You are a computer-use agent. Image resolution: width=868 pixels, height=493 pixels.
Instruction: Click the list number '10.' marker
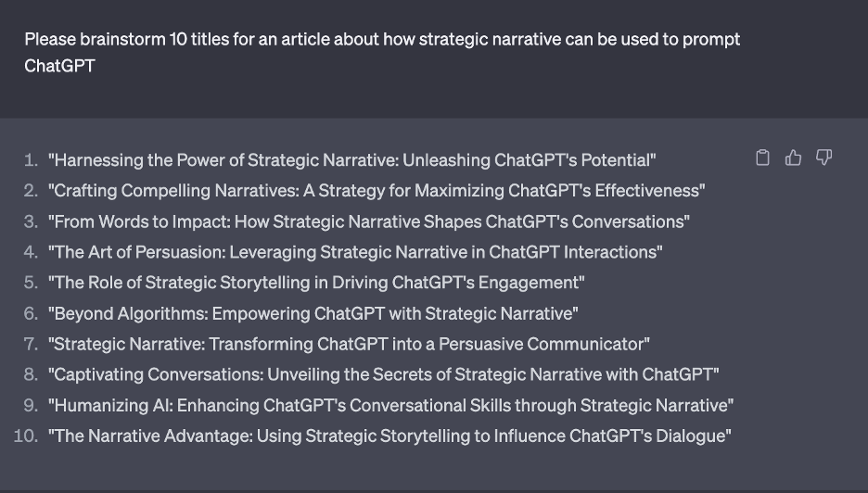pos(26,436)
